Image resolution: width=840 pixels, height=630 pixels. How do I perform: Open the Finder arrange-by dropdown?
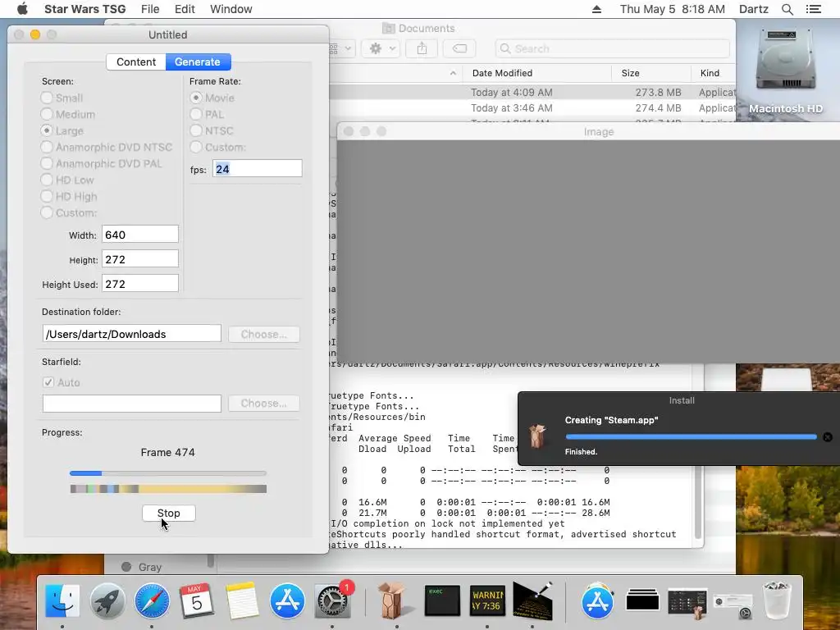pyautogui.click(x=340, y=48)
